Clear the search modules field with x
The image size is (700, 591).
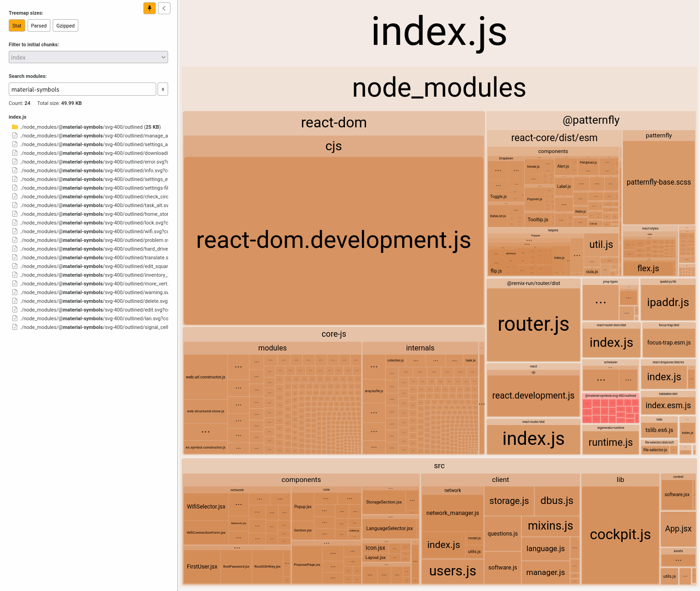point(163,89)
